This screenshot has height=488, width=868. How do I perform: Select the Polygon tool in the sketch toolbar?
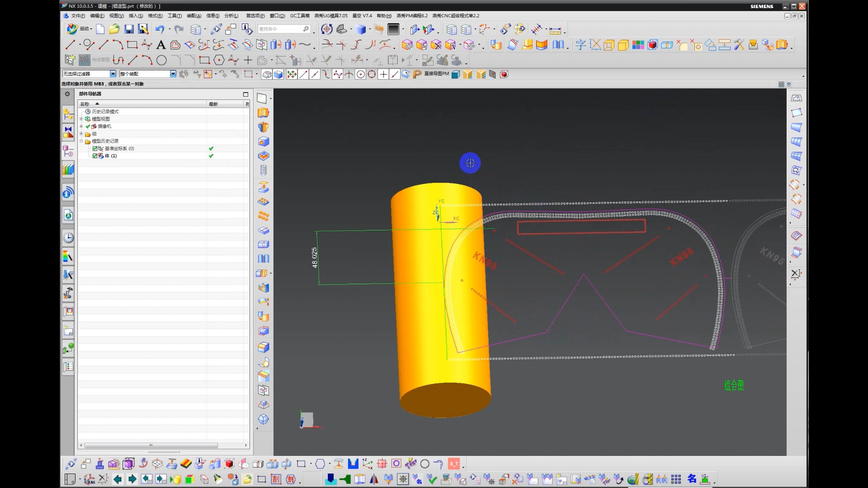[219, 60]
